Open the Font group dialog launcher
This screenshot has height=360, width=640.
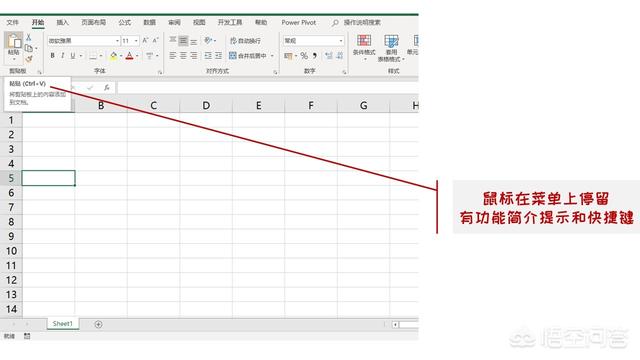pos(160,72)
